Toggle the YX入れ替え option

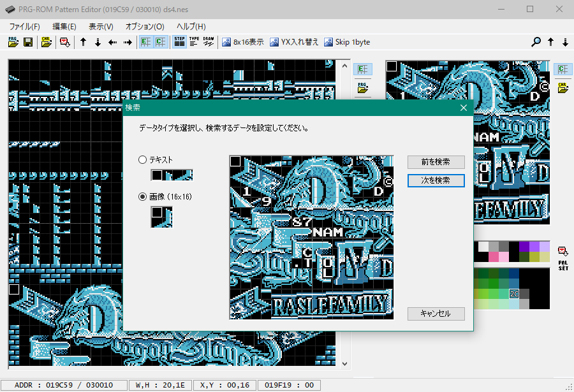[x=294, y=42]
